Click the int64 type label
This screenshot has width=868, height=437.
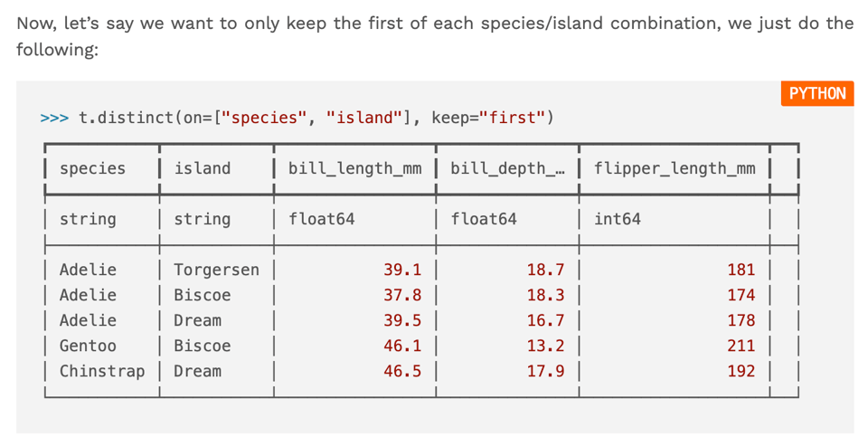(618, 219)
